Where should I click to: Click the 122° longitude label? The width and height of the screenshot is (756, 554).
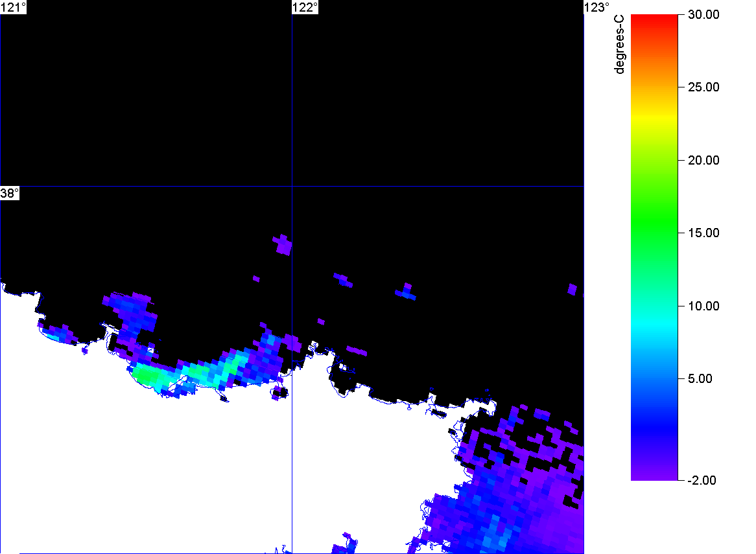(305, 7)
